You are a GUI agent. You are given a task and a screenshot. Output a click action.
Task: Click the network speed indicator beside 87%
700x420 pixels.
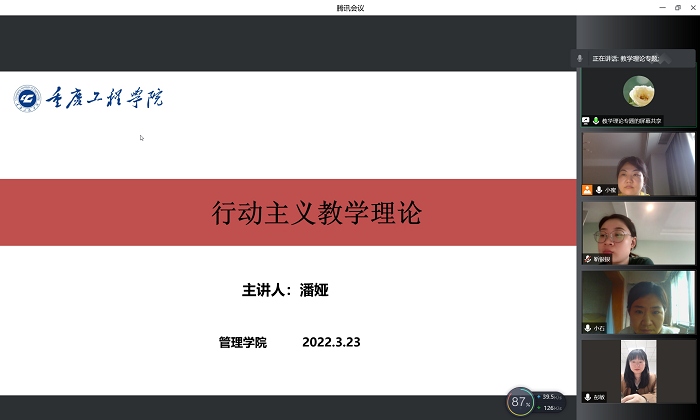551,402
